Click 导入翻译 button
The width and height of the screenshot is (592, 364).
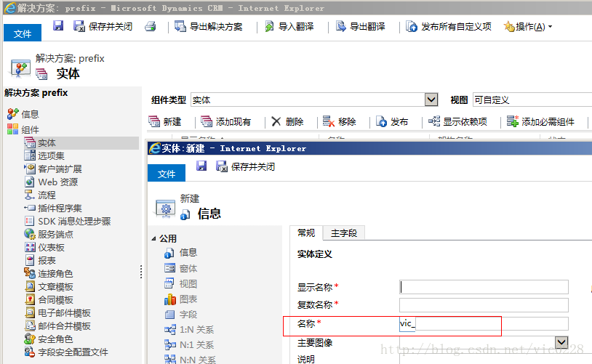[289, 26]
